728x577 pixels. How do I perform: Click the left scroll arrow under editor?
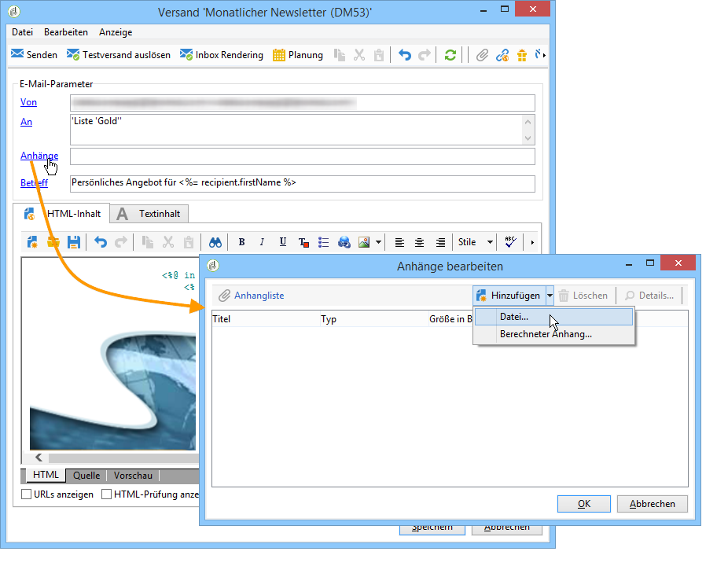(39, 458)
